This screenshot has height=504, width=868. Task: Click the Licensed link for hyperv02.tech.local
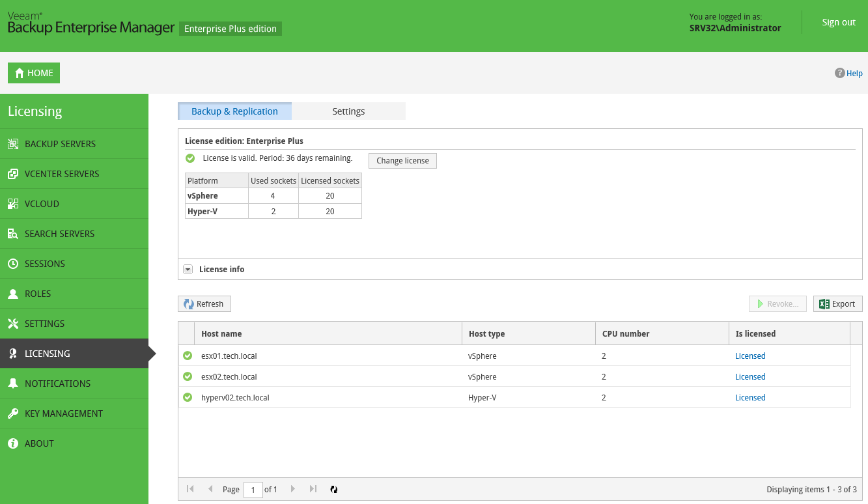750,398
